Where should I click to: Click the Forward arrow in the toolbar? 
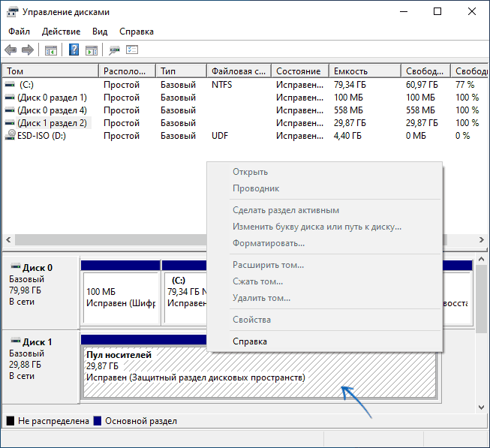point(28,50)
